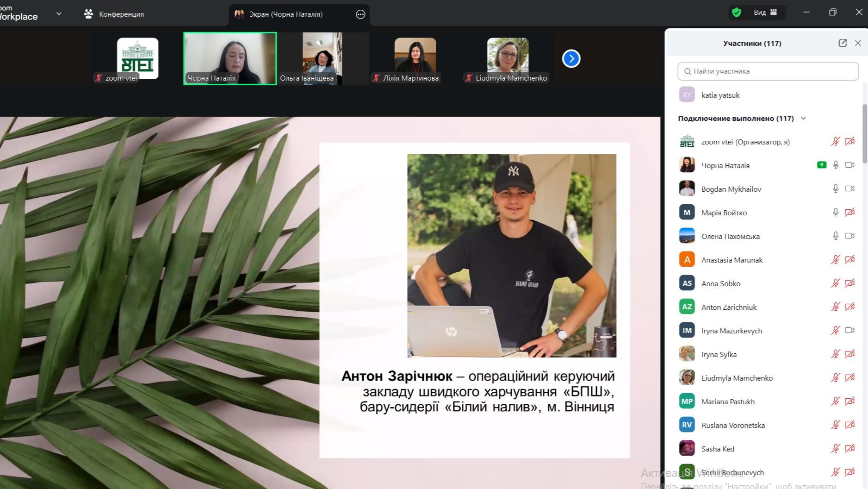Unmute Anton Zarichniuk's microphone
This screenshot has width=868, height=489.
tap(835, 307)
